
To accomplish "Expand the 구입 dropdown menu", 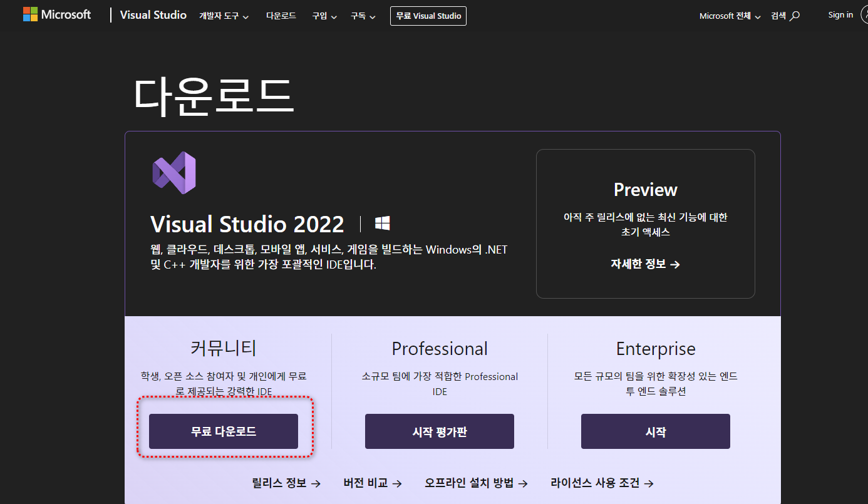I will tap(324, 16).
